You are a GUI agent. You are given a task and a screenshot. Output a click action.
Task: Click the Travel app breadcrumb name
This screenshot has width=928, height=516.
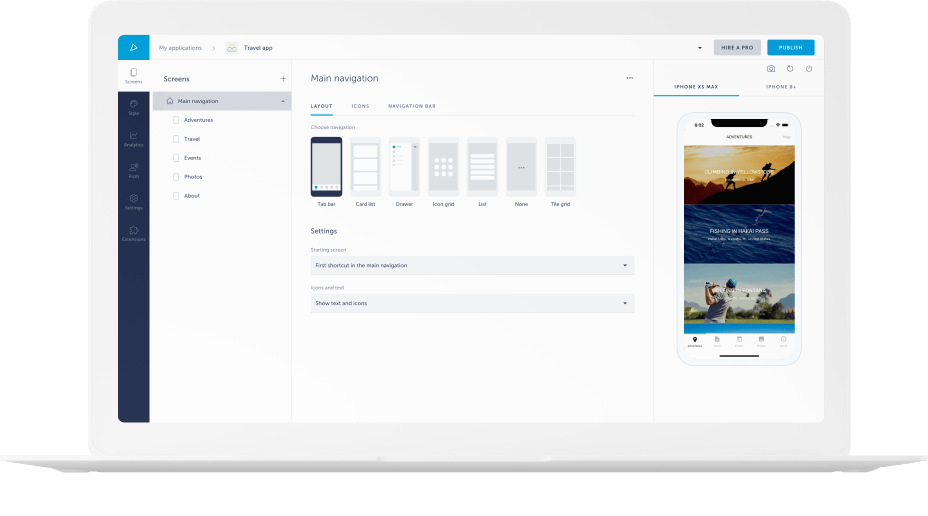(x=258, y=48)
